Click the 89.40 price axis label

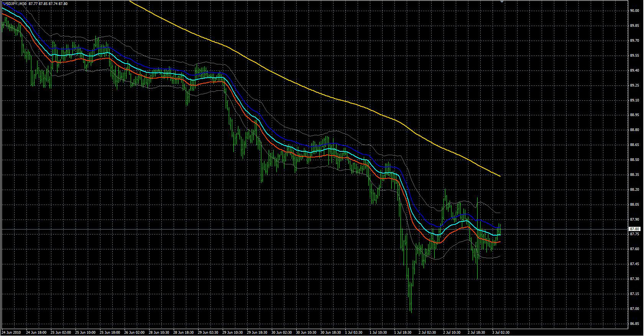634,70
